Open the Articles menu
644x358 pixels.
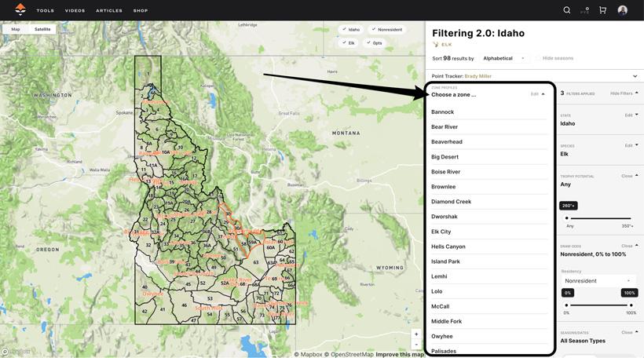pos(109,11)
